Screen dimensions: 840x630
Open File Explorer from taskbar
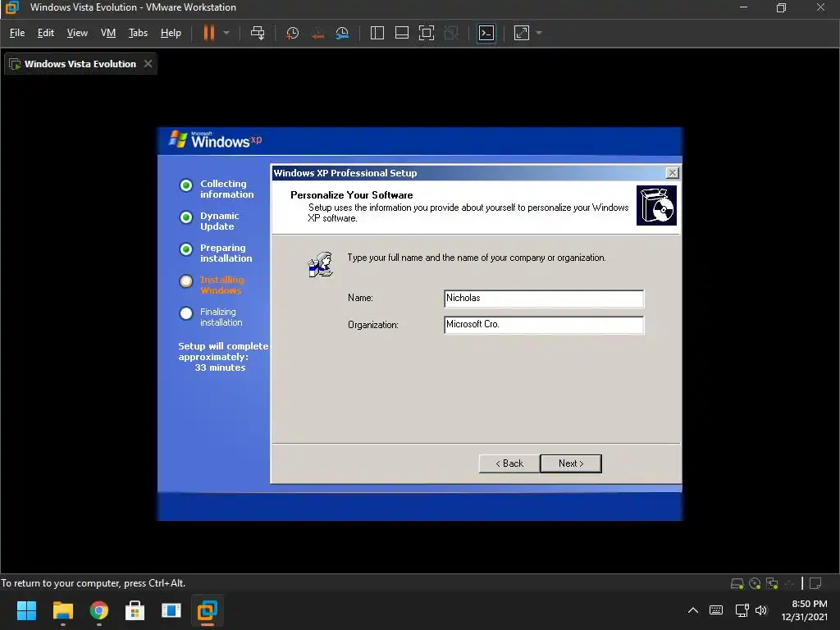click(x=62, y=610)
